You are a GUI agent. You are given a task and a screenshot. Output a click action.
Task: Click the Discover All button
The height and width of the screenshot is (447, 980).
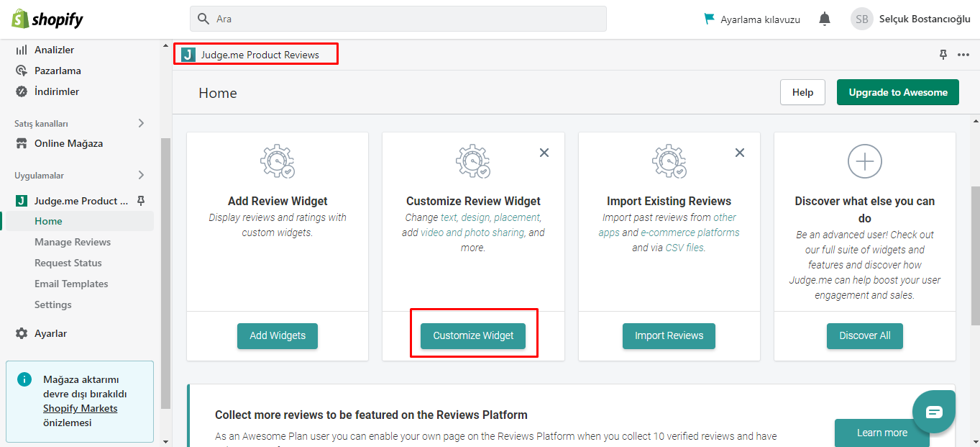pyautogui.click(x=865, y=335)
